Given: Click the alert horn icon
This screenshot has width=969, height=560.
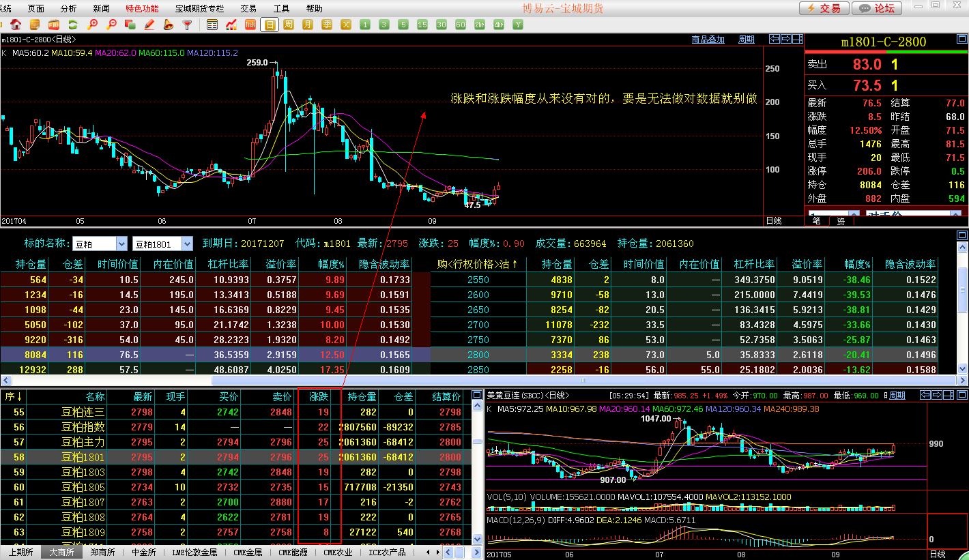Looking at the screenshot, I should point(169,25).
